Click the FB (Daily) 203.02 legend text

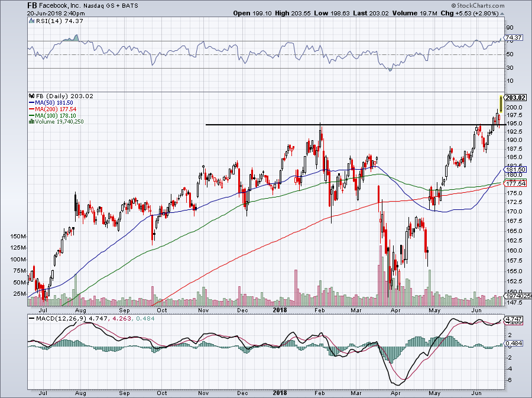pyautogui.click(x=64, y=96)
